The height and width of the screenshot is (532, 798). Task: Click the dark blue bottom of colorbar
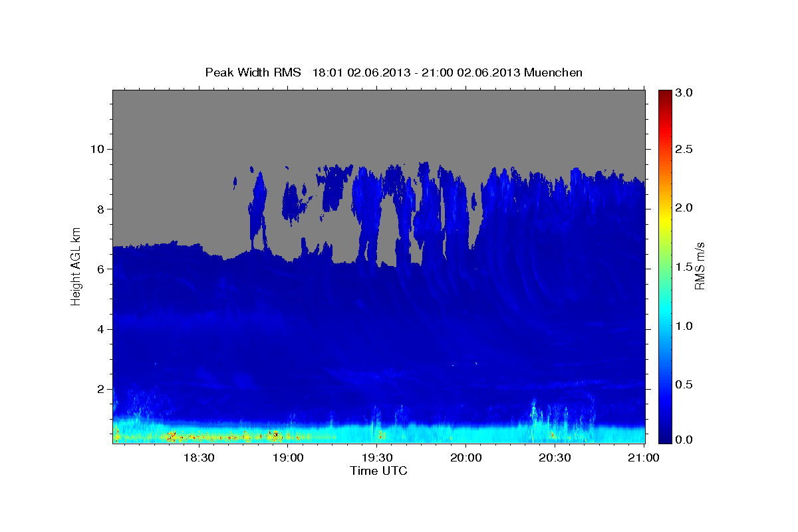click(x=664, y=438)
